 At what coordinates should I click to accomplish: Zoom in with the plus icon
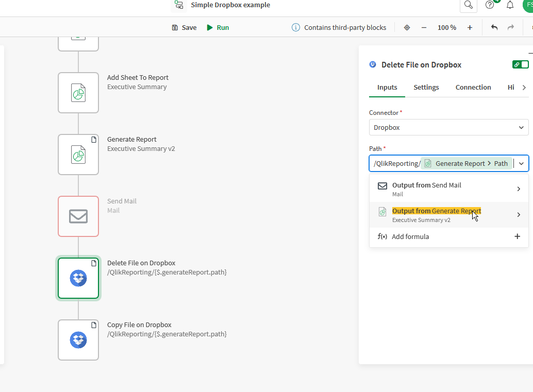(470, 28)
